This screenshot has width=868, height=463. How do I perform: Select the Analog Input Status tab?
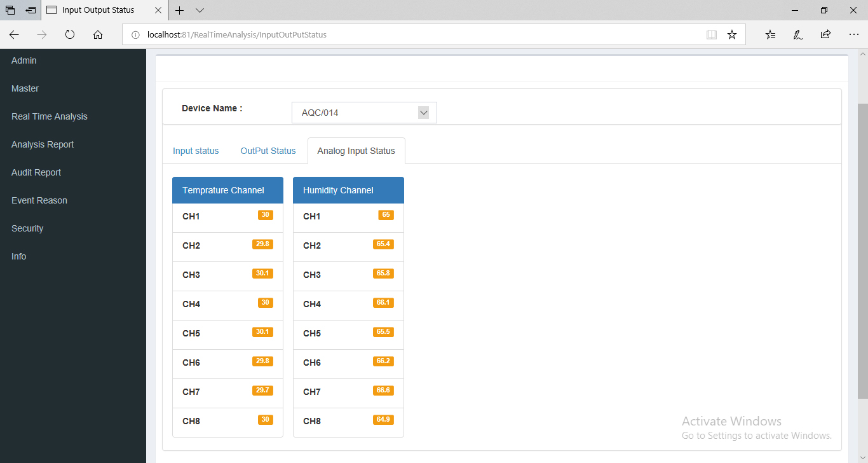(356, 151)
